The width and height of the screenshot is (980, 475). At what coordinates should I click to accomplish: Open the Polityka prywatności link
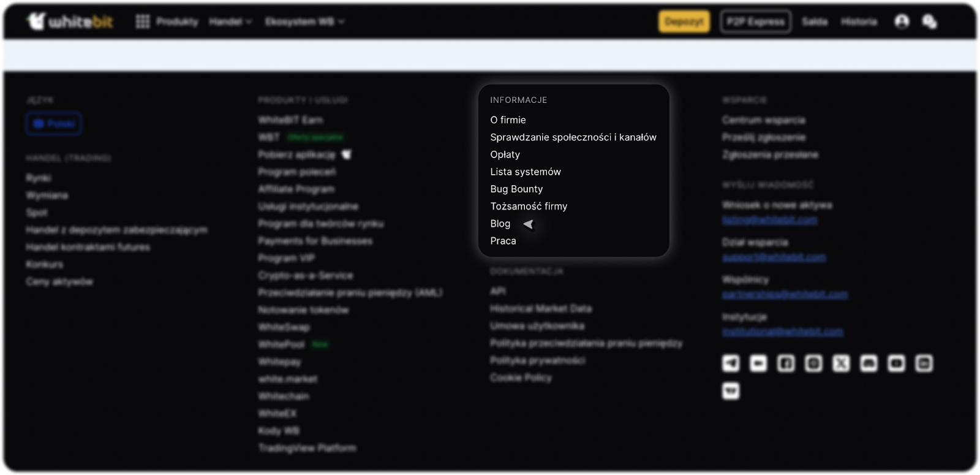[537, 360]
